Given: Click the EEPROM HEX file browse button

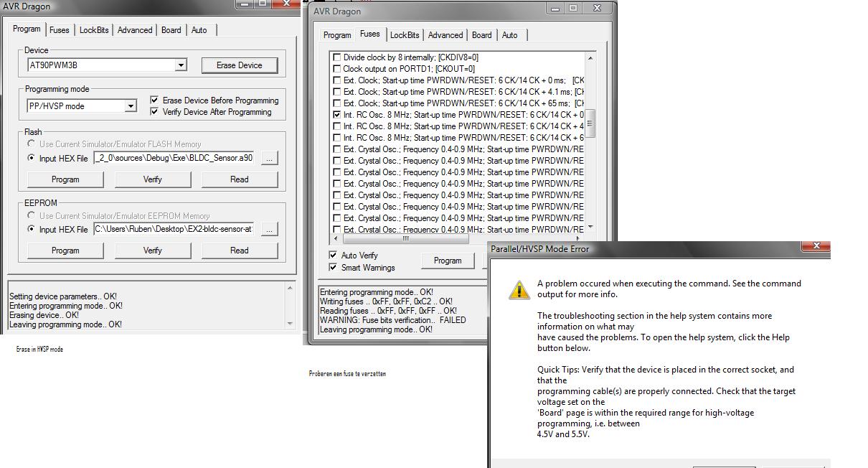Looking at the screenshot, I should (269, 230).
